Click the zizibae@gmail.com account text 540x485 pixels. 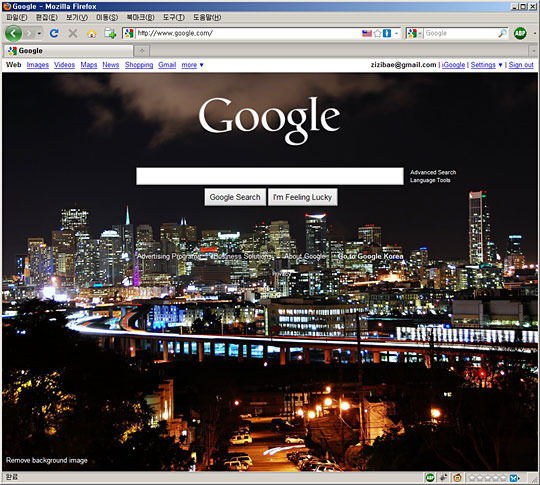(403, 65)
